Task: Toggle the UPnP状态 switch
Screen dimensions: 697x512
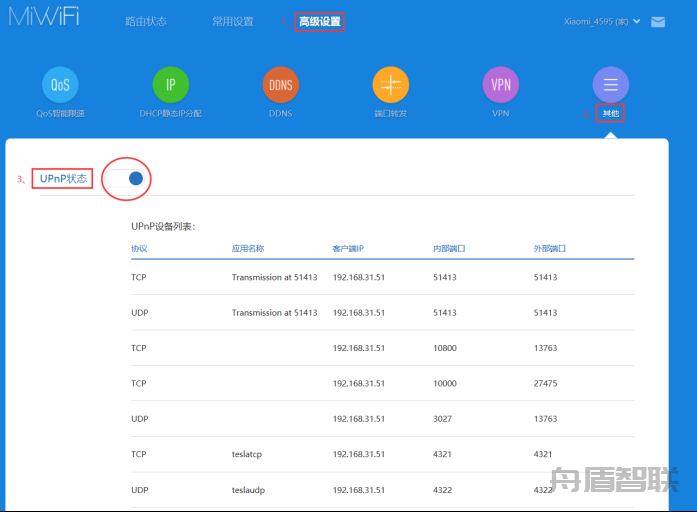Action: coord(129,178)
